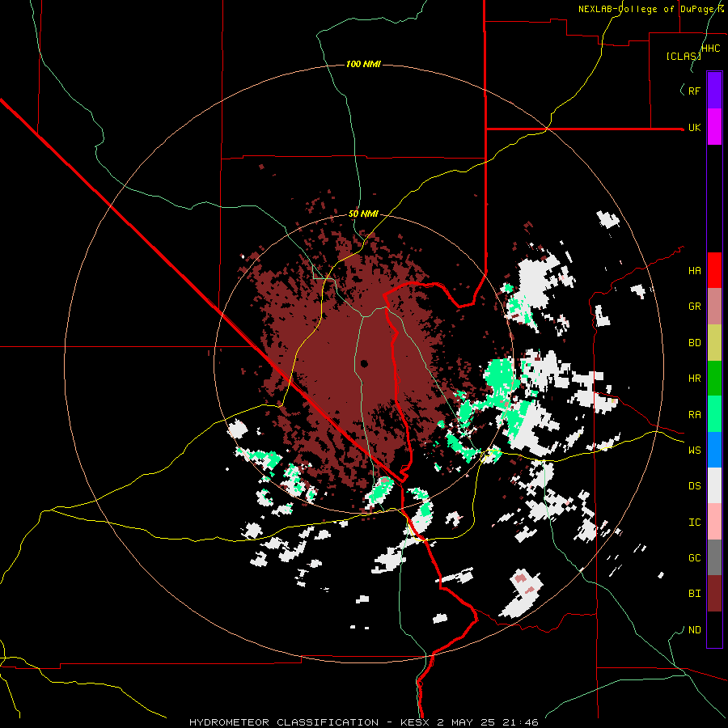Screen dimensions: 728x728
Task: Click the 'DS' legend label
Action: coord(694,486)
